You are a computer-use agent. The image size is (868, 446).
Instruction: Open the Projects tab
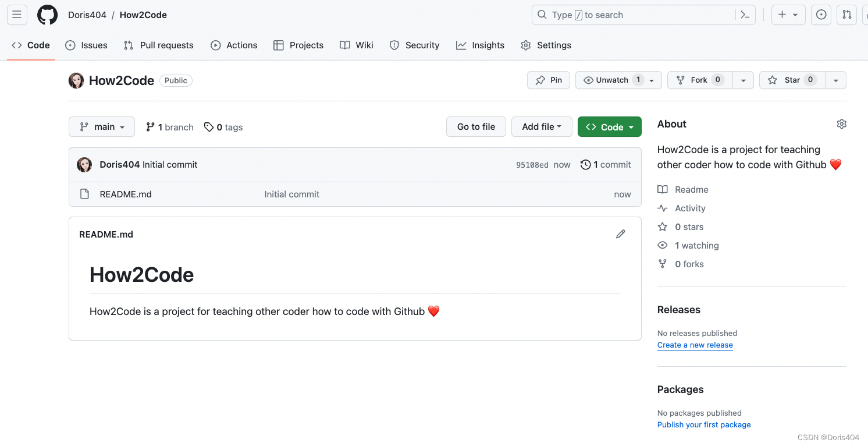tap(298, 45)
